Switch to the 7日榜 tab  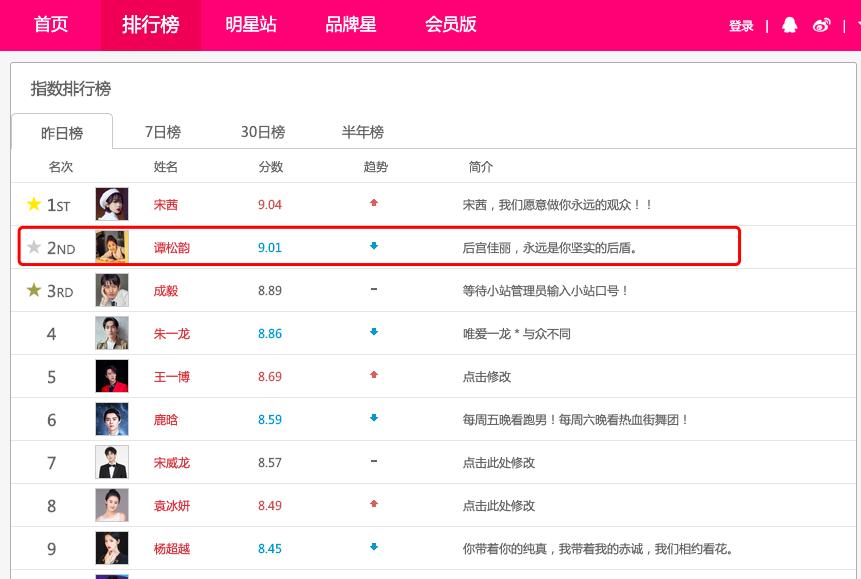164,131
